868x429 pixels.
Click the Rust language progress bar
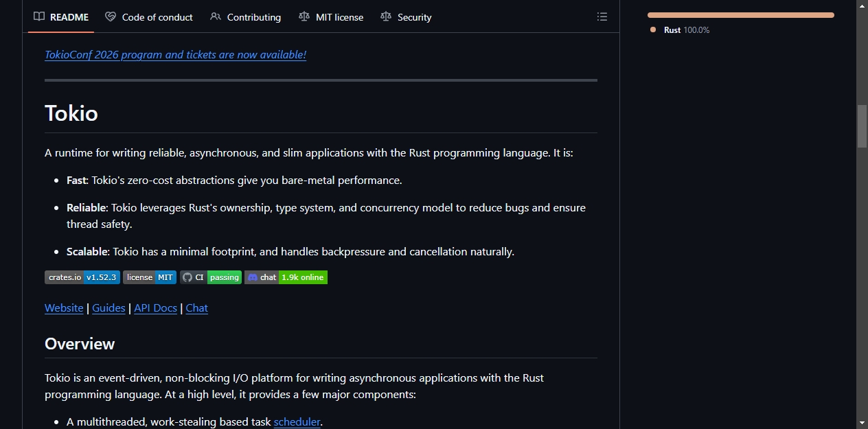(x=741, y=14)
